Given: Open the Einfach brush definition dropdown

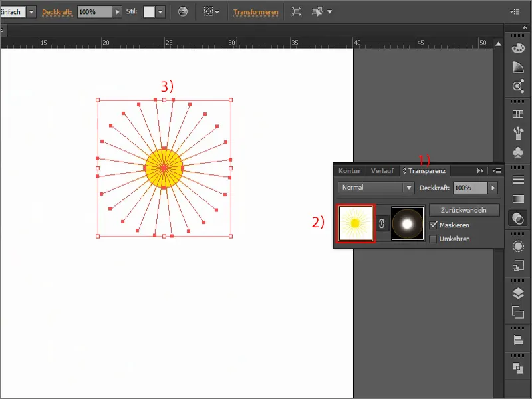Looking at the screenshot, I should [x=31, y=12].
